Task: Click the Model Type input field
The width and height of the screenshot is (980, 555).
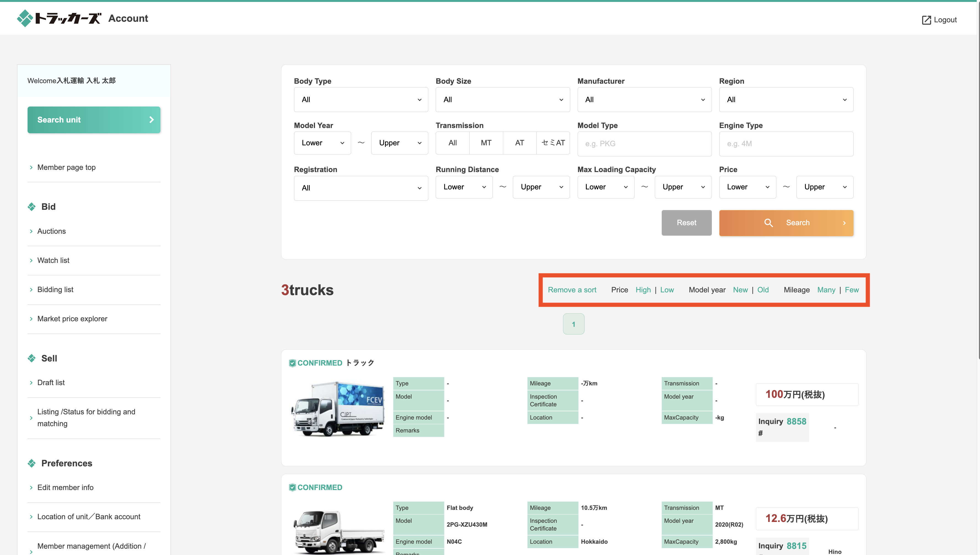Action: pos(644,144)
